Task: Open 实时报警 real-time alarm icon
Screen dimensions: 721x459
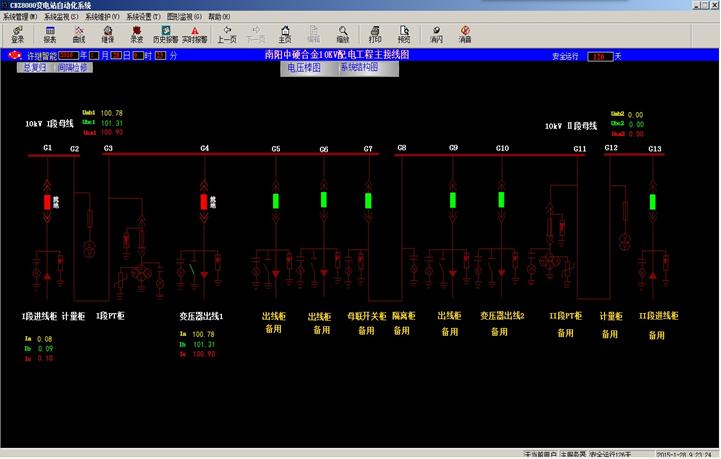Action: coord(195,35)
